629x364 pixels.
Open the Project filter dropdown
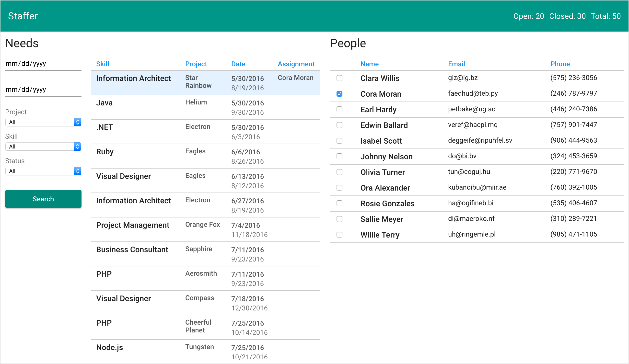(x=43, y=122)
